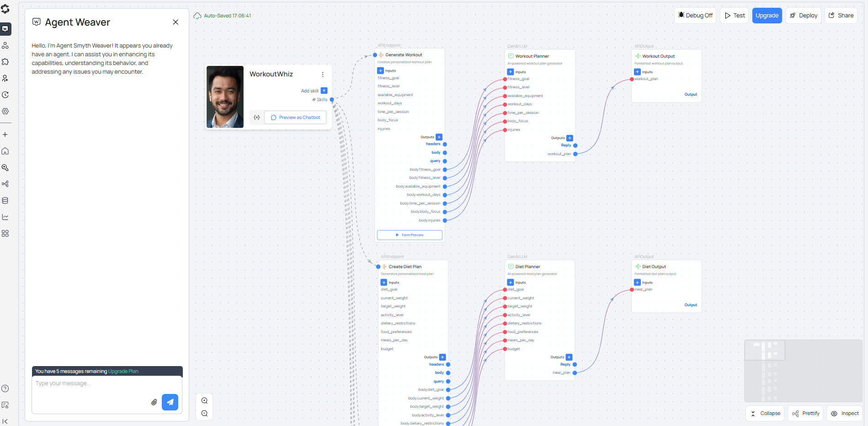The width and height of the screenshot is (868, 426).
Task: Open the Upgrade Plan link
Action: 123,372
